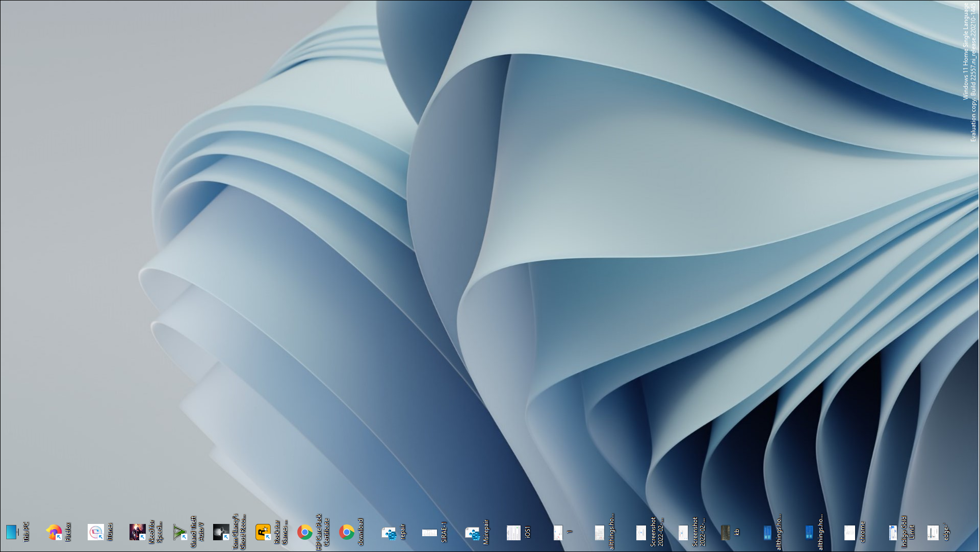Select the repair file icon
This screenshot has width=980, height=552.
pos(389,533)
